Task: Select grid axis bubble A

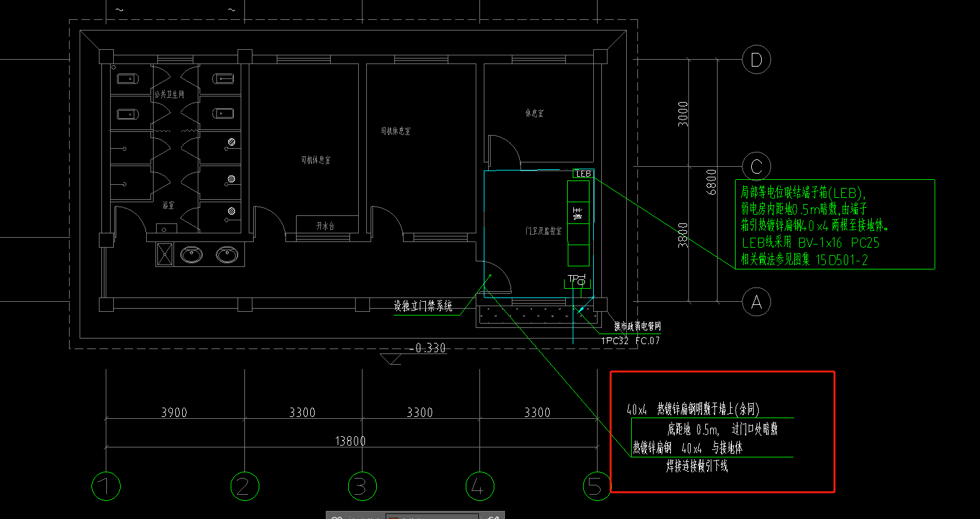Action: pos(757,302)
